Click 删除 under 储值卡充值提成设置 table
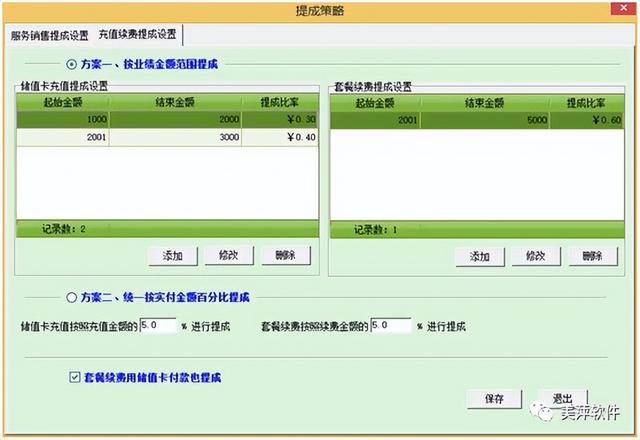640x440 pixels. click(285, 256)
